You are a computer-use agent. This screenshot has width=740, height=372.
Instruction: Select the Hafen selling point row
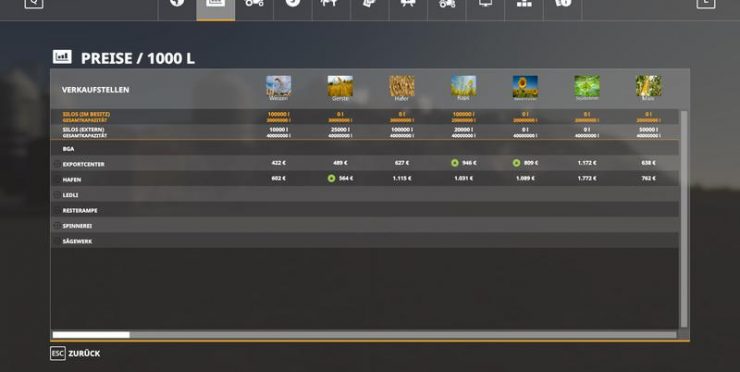point(365,178)
